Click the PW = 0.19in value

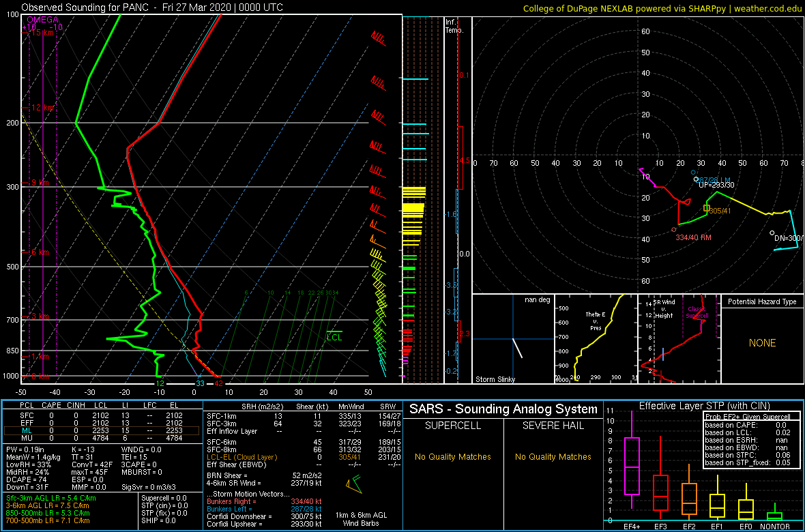tap(26, 450)
